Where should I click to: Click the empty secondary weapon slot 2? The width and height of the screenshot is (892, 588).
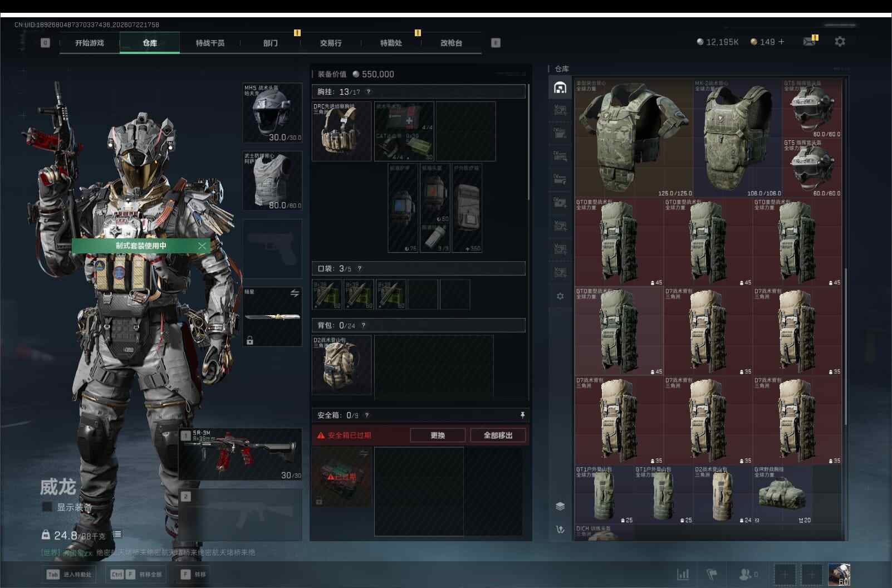pos(241,516)
